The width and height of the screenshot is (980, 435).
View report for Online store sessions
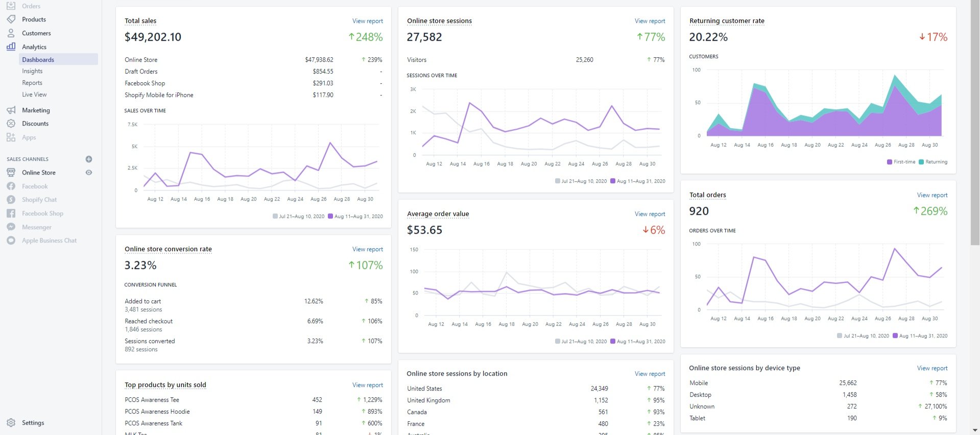(x=650, y=21)
